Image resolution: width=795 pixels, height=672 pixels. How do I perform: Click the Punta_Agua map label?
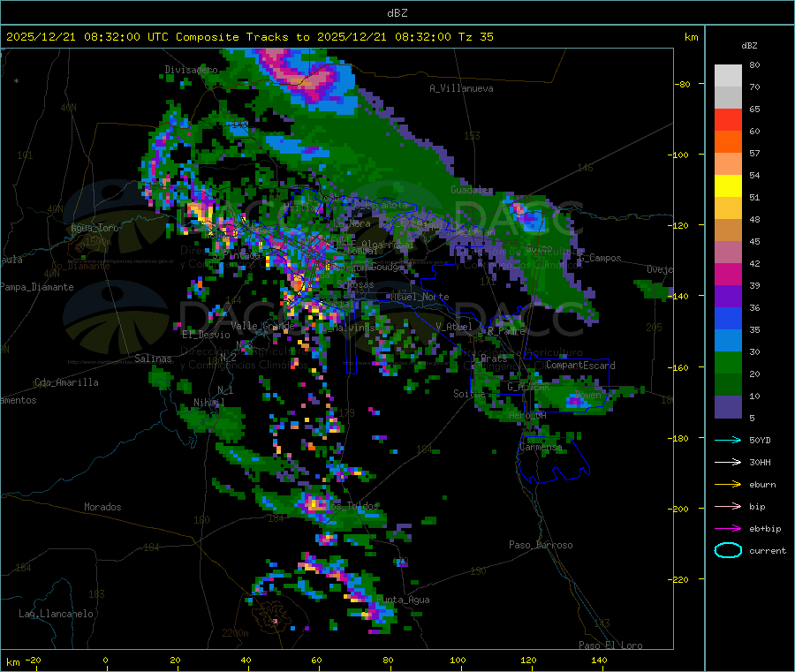403,600
